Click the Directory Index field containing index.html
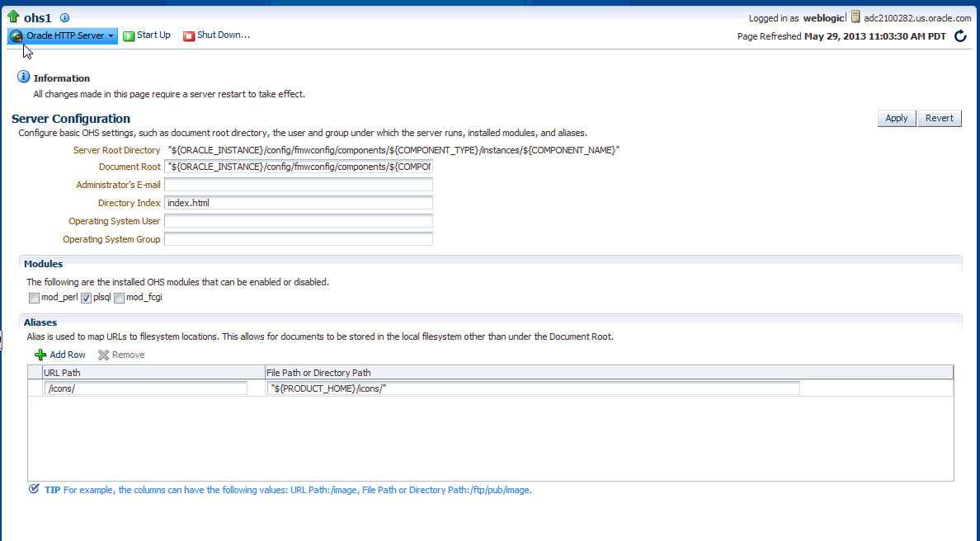980x541 pixels. tap(298, 203)
